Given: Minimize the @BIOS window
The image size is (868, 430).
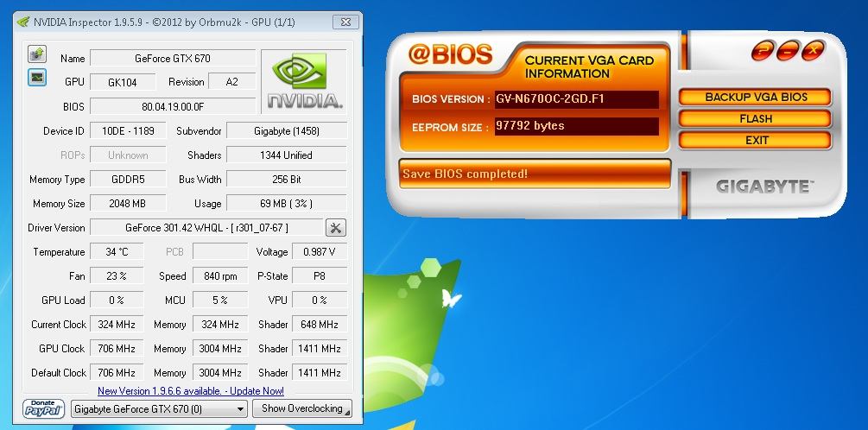Looking at the screenshot, I should pyautogui.click(x=788, y=51).
